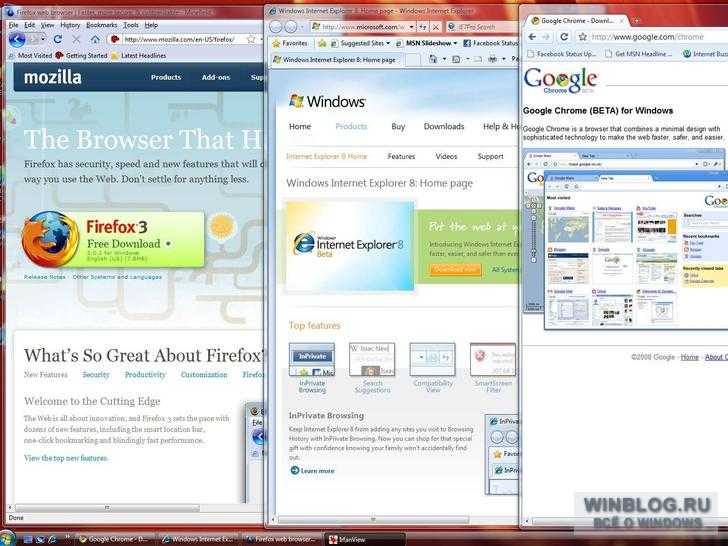This screenshot has width=728, height=546.
Task: Open the Latest Headlines feed bookmark in Firefox
Action: pos(138,55)
